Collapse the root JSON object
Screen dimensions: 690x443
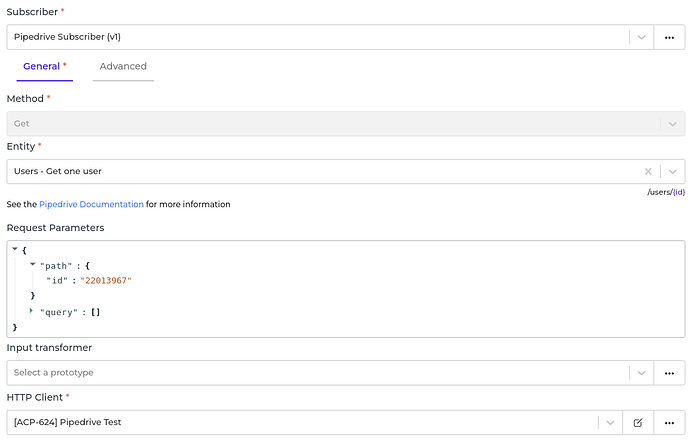[15, 249]
